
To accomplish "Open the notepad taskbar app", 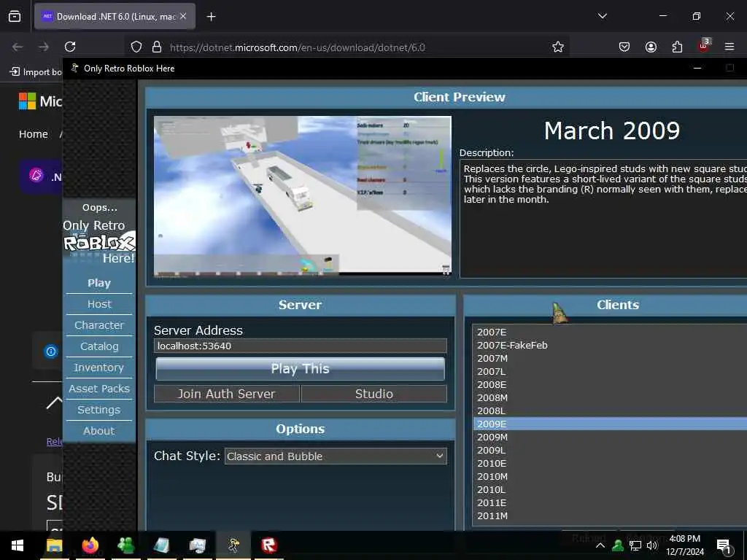I will click(x=161, y=545).
